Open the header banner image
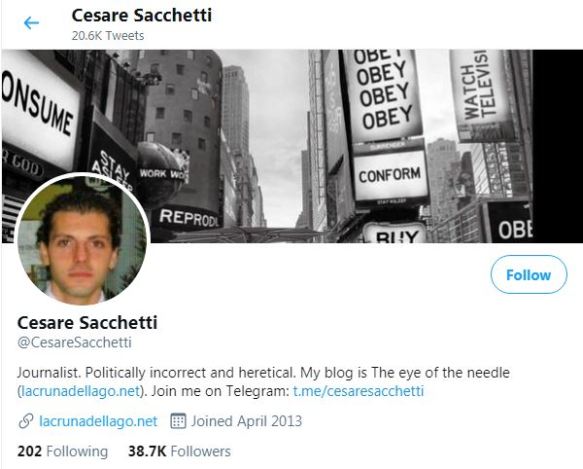Viewport: 583px width, 469px height. pyautogui.click(x=292, y=146)
